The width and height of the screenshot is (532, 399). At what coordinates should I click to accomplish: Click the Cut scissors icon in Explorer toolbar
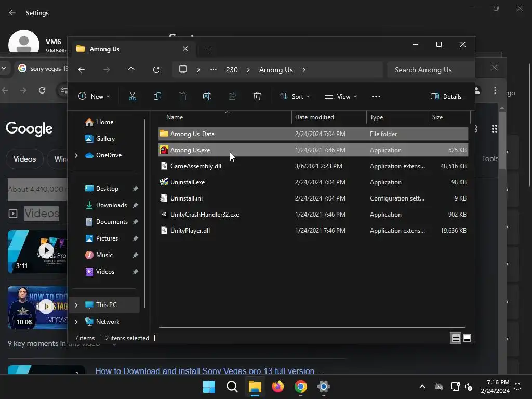132,96
